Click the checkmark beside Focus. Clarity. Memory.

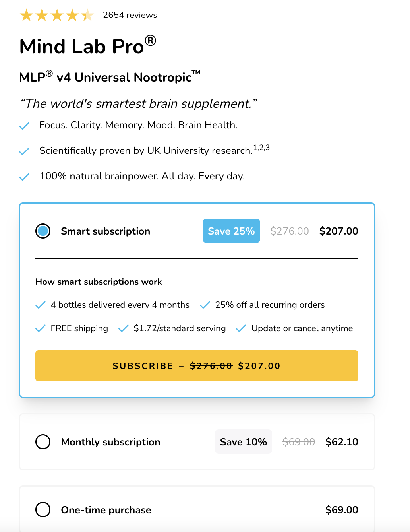24,125
